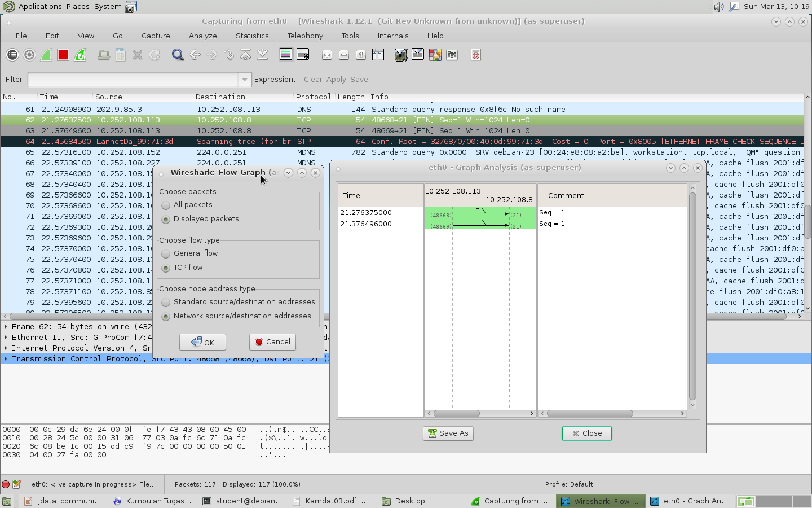Viewport: 812px width, 508px height.
Task: Find a packet using the magnifier icon
Action: (x=178, y=55)
